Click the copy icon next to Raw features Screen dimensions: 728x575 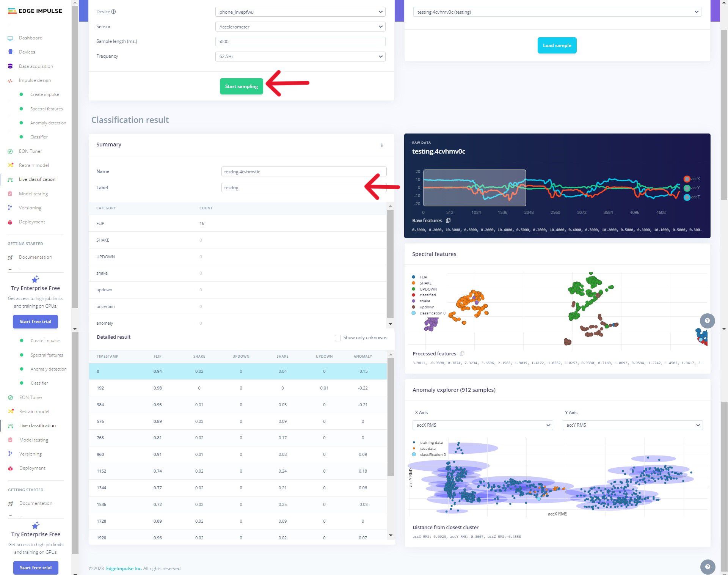point(448,220)
